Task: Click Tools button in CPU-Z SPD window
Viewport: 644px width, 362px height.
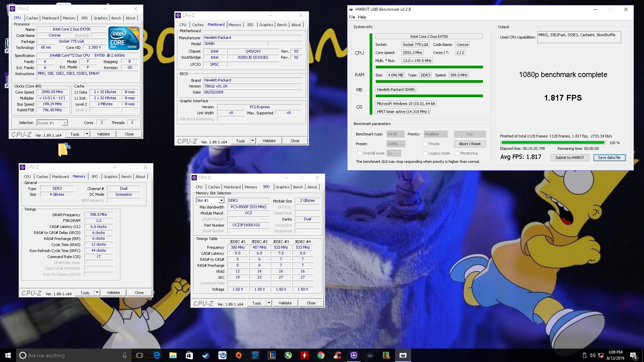Action: click(x=257, y=303)
